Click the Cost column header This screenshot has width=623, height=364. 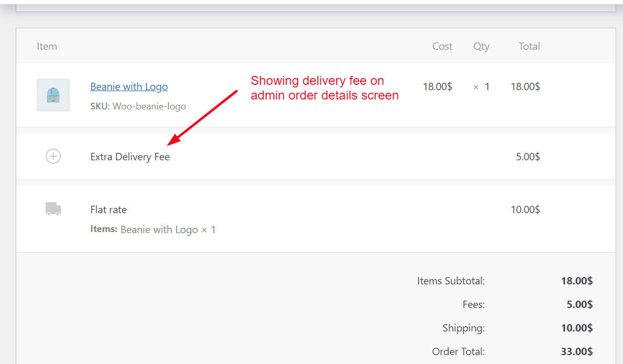click(x=442, y=46)
